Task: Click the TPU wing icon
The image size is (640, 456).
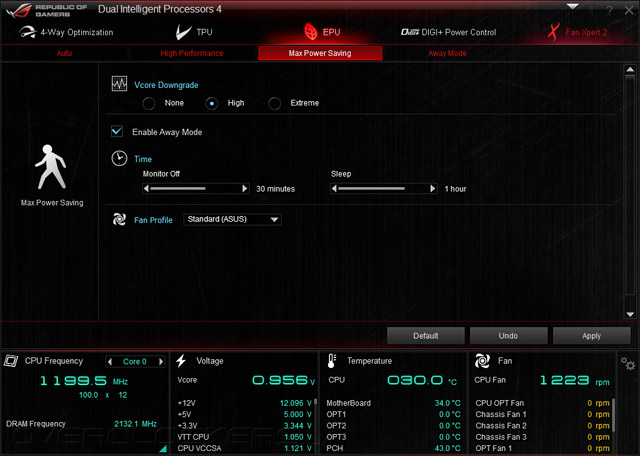Action: pos(183,32)
